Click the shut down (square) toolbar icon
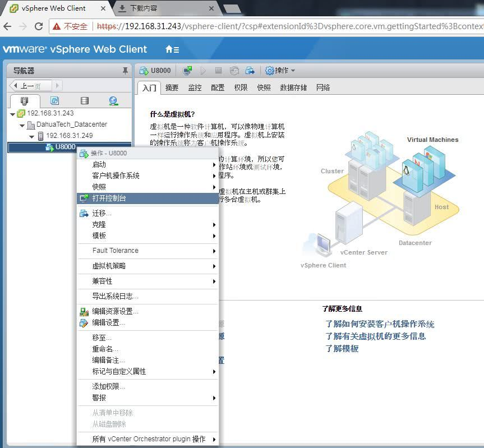The height and width of the screenshot is (448, 484). (218, 70)
